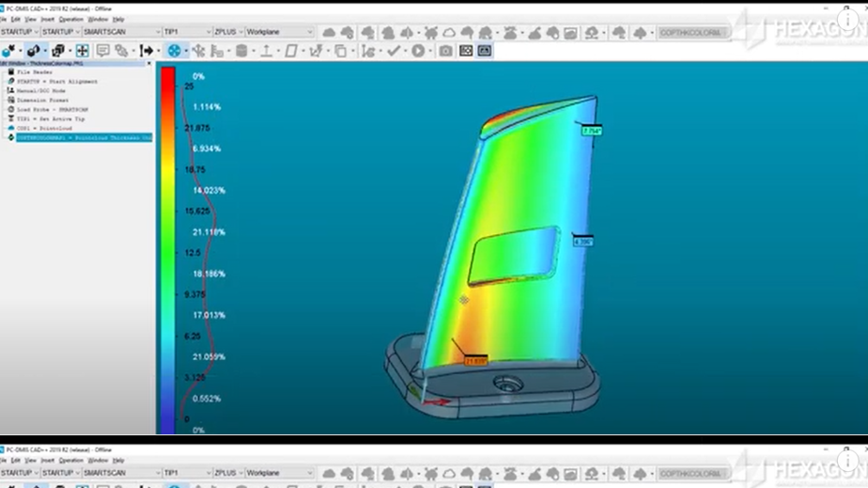This screenshot has height=488, width=868.
Task: Open the Insert menu in the upper window
Action: (x=48, y=20)
